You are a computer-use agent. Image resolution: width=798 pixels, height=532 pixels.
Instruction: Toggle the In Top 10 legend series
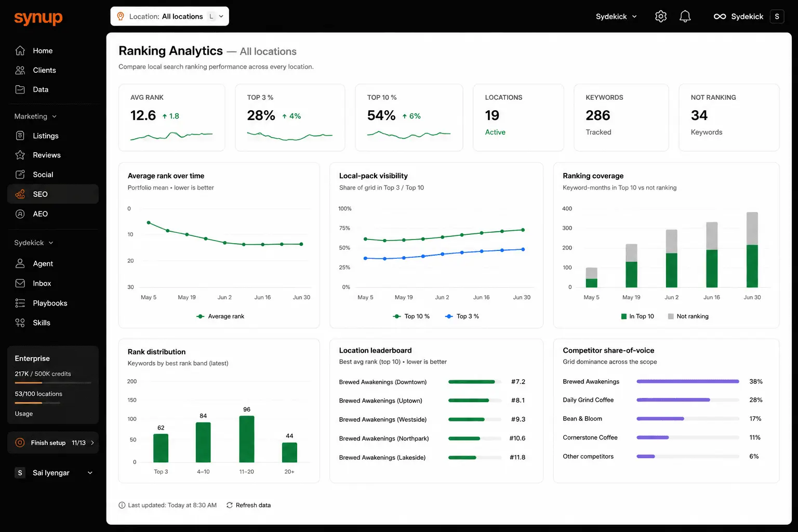pyautogui.click(x=637, y=316)
